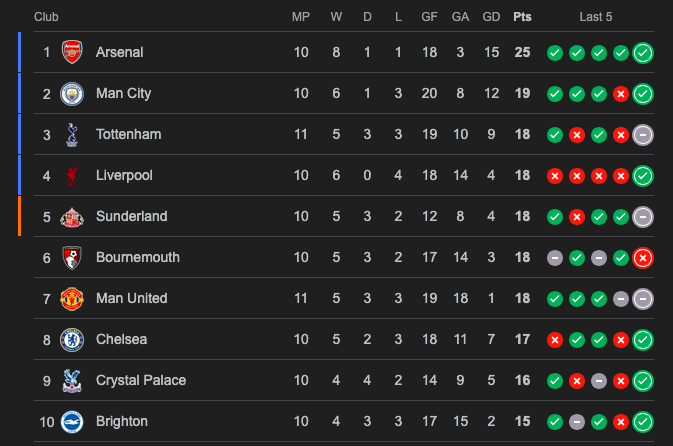Screen dimensions: 673x446
Task: Click the Bournemouth club crest
Action: point(71,257)
